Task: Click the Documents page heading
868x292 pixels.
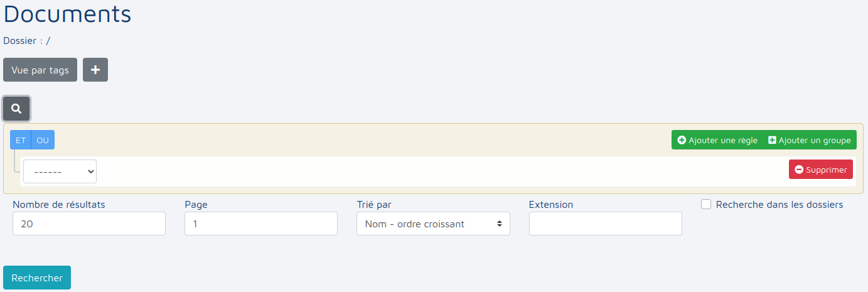Action: tap(68, 14)
